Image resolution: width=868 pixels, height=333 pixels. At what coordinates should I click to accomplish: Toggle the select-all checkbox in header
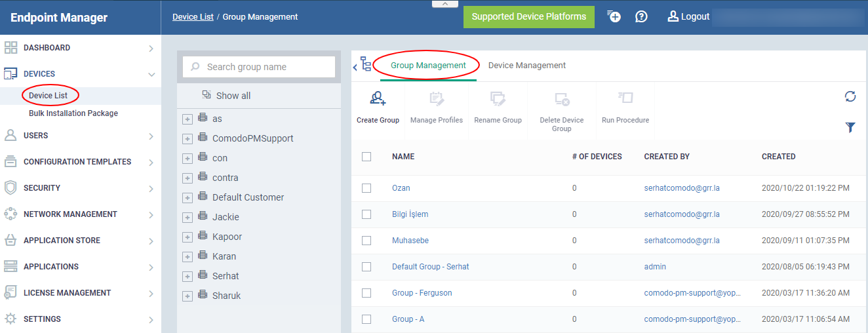click(366, 157)
